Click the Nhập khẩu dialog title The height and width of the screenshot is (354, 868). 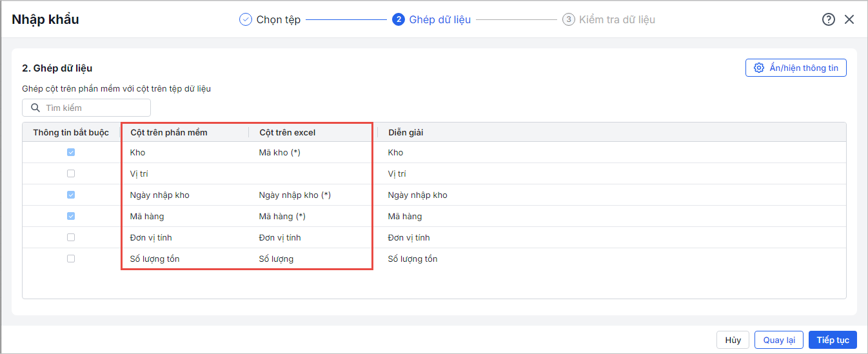coord(45,19)
